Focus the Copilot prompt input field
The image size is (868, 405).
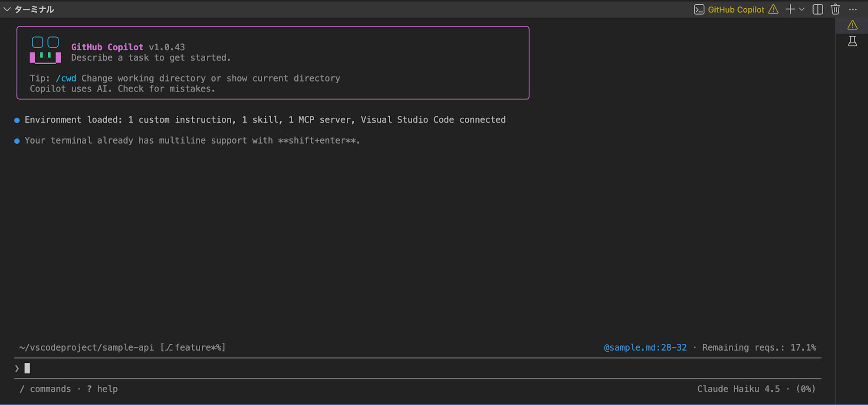pyautogui.click(x=418, y=369)
